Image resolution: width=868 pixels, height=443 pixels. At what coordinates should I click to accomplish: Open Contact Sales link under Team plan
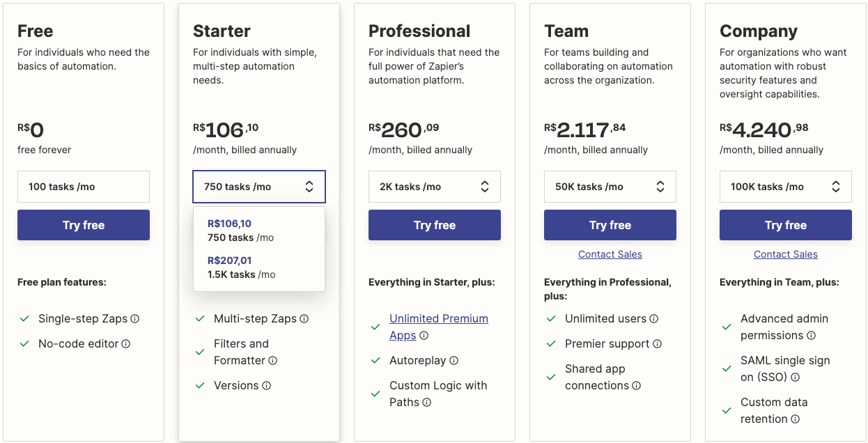(x=610, y=255)
